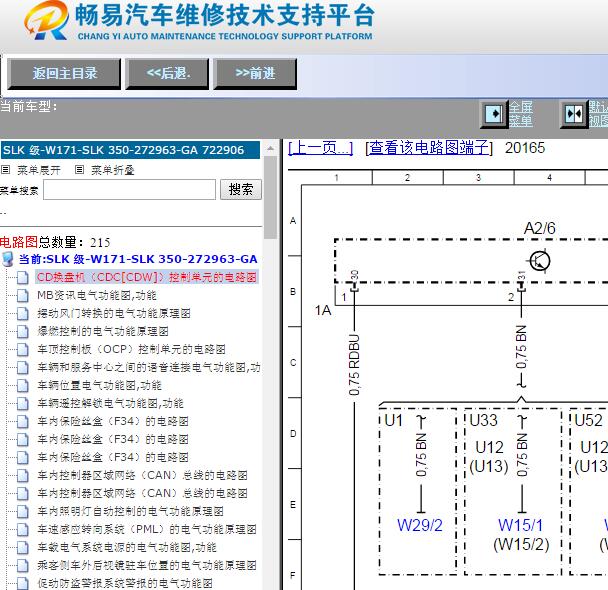
Task: Open MB资讯电气功能图,功能
Action: 97,295
